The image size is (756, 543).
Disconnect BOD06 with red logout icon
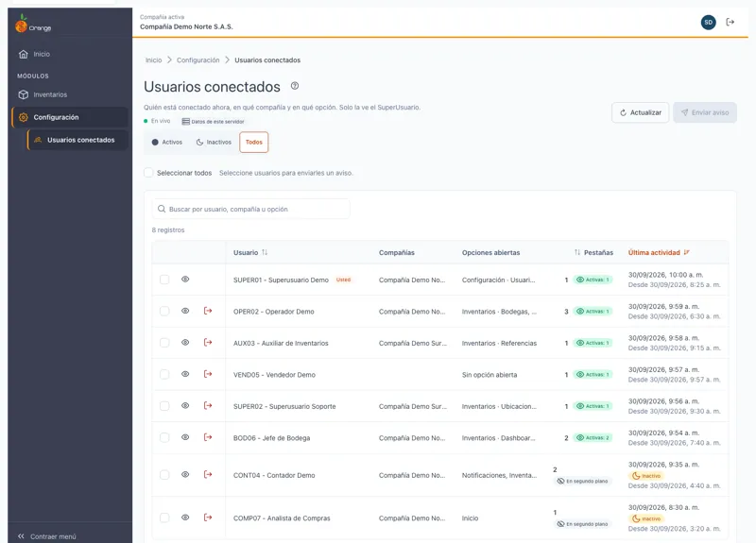click(x=208, y=437)
